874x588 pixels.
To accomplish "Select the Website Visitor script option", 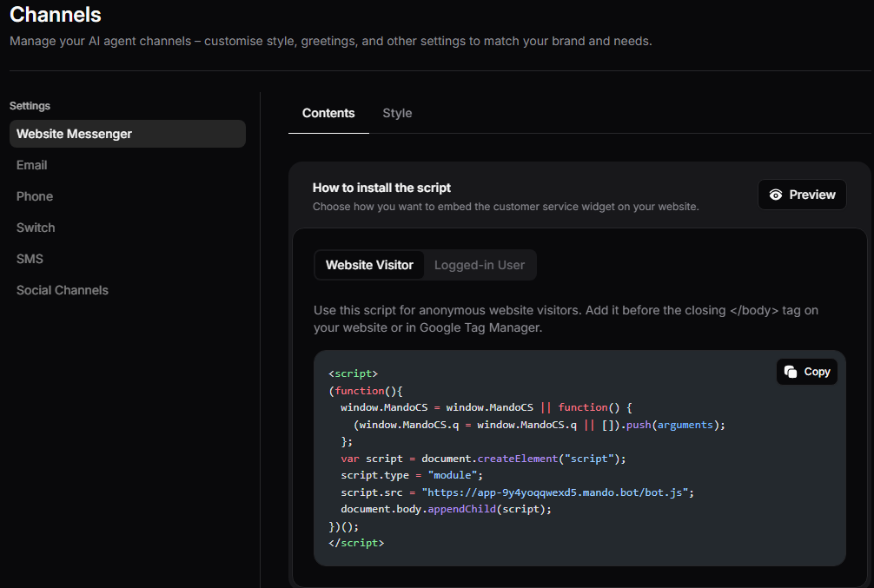I will click(369, 265).
